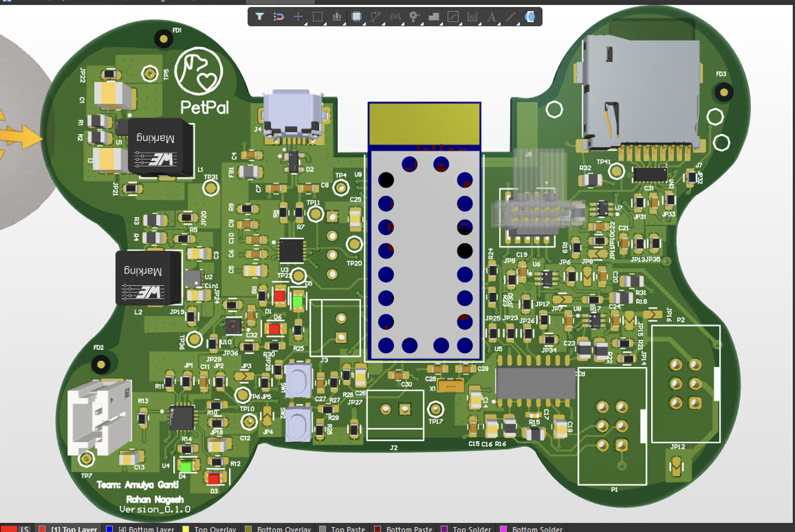Image resolution: width=795 pixels, height=532 pixels.
Task: Select the J3 connector footprint
Action: click(x=335, y=328)
